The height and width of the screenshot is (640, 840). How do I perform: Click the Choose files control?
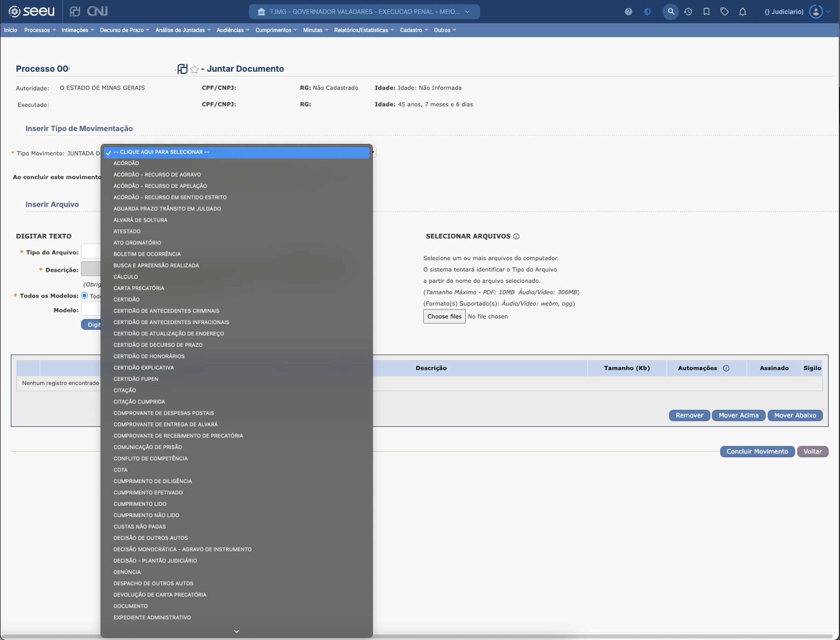(x=444, y=316)
